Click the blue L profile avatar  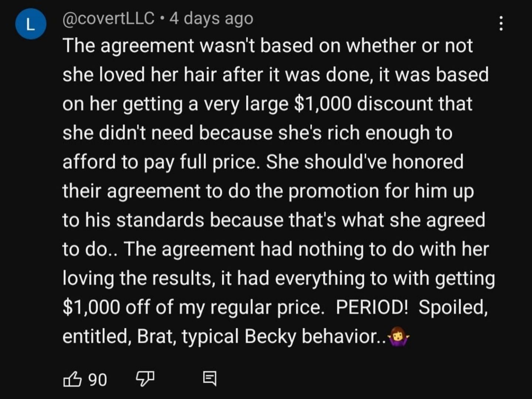pyautogui.click(x=31, y=24)
